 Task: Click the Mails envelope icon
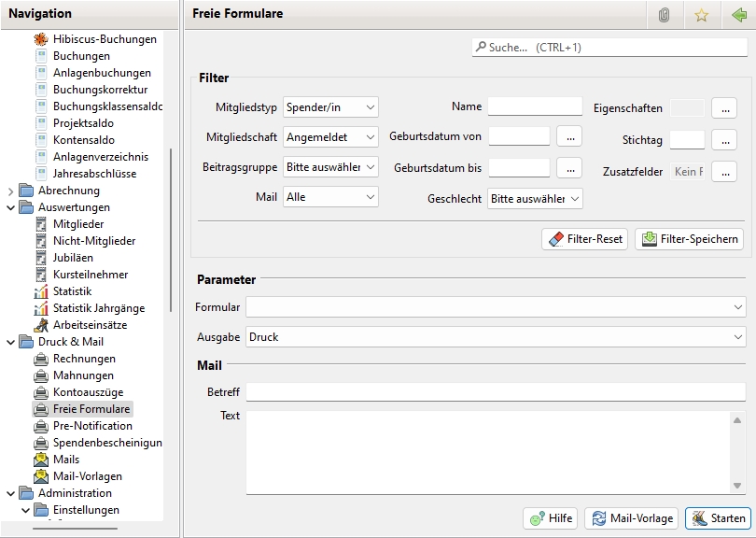tap(41, 460)
